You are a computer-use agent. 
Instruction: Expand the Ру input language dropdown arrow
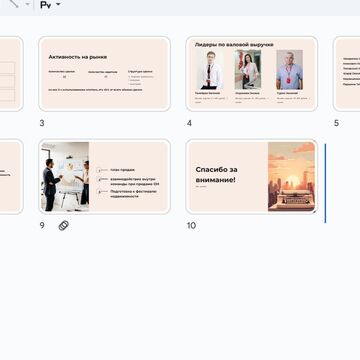tap(58, 4)
